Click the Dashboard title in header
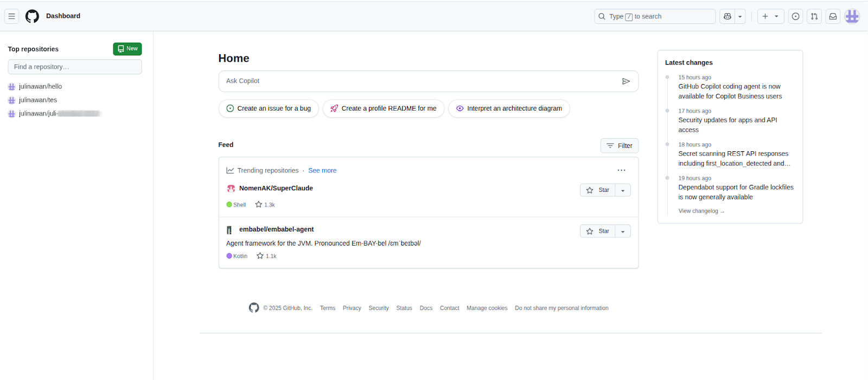The image size is (868, 380). tap(63, 16)
